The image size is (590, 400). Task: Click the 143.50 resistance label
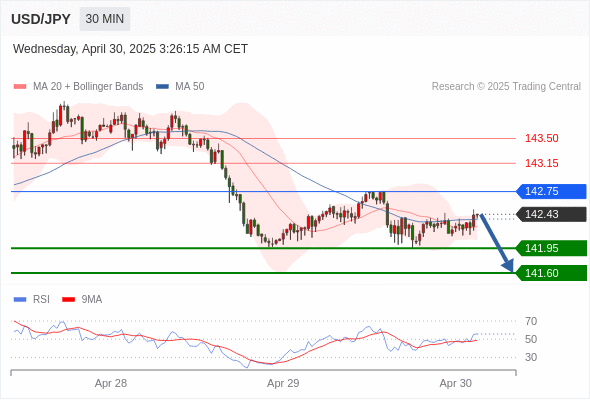(x=542, y=138)
